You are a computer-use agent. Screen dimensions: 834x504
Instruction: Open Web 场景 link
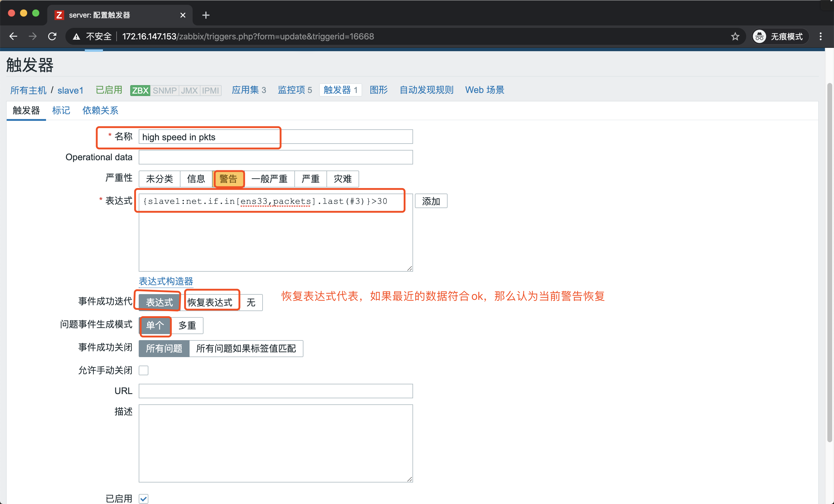(485, 90)
